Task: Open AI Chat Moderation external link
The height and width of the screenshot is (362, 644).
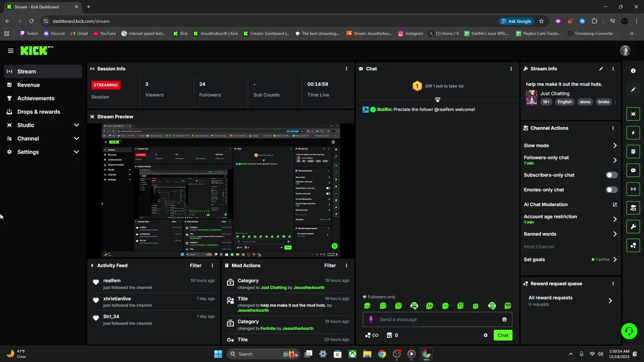Action: click(615, 205)
